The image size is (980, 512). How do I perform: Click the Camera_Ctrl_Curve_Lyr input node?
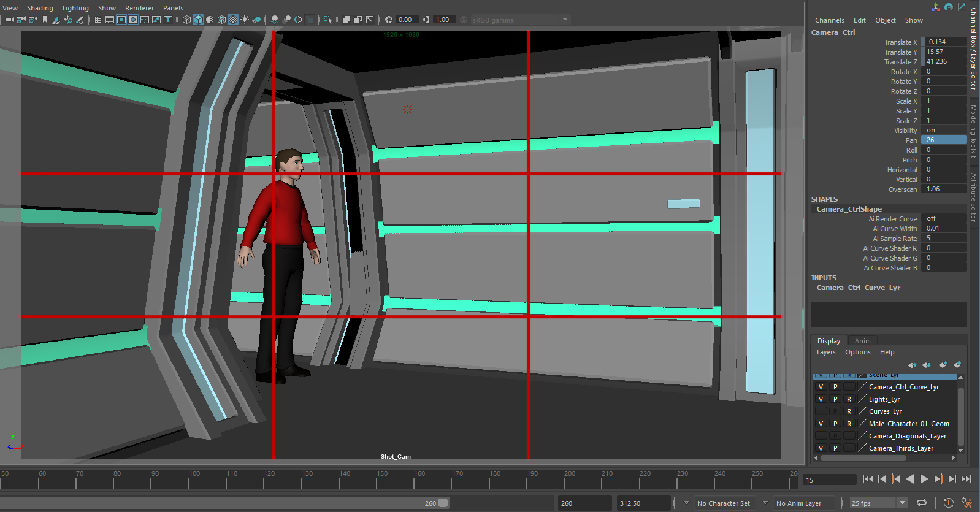click(858, 288)
